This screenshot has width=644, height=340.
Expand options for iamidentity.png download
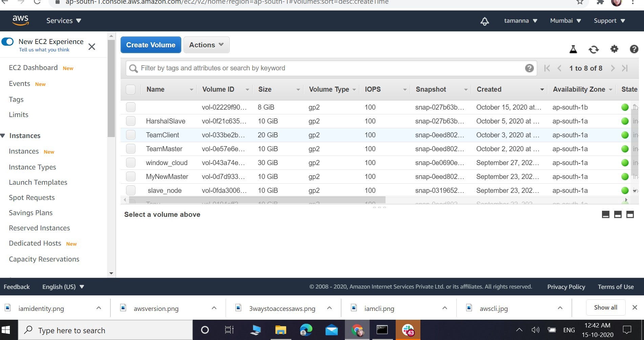99,308
